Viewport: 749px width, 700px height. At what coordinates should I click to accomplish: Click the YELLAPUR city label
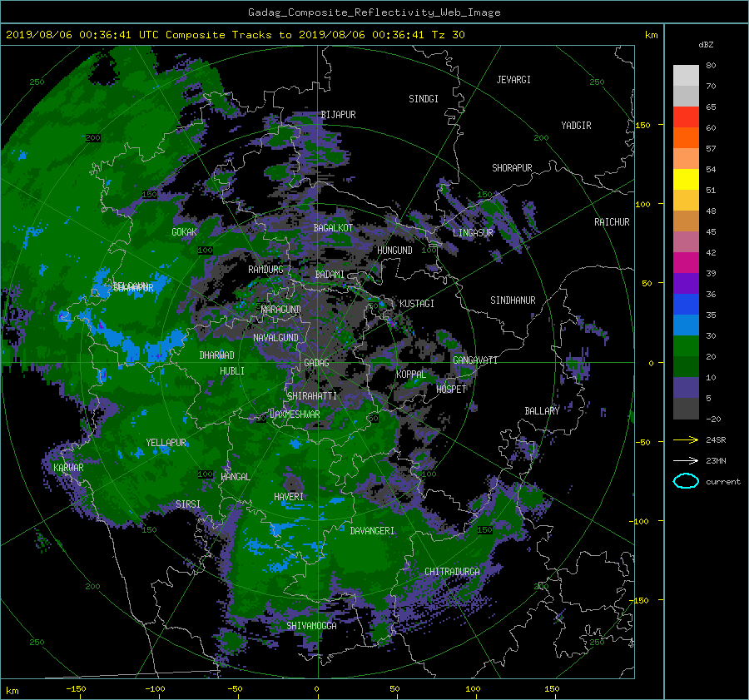(x=166, y=443)
